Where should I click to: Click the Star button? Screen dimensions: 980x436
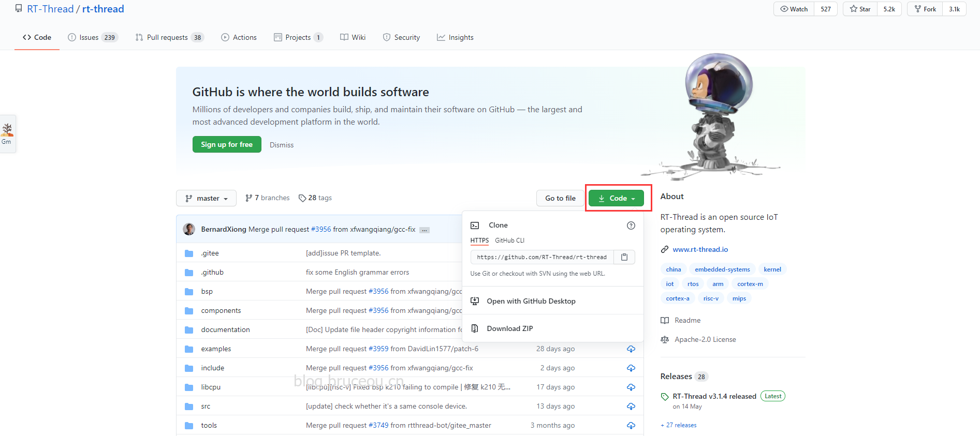[860, 9]
